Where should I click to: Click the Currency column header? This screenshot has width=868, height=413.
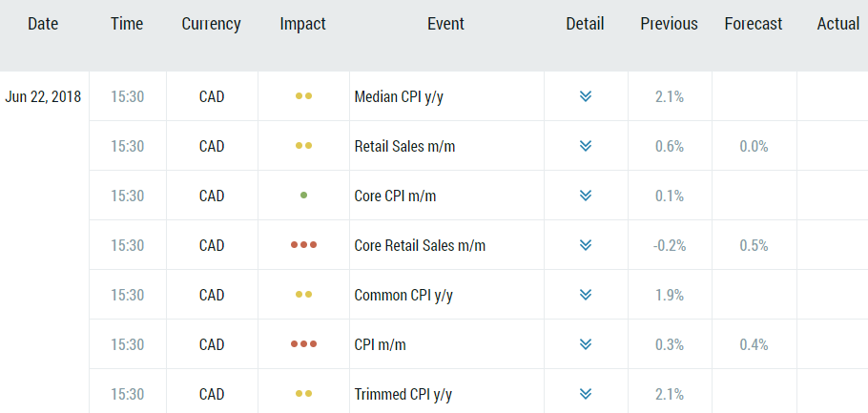(211, 24)
